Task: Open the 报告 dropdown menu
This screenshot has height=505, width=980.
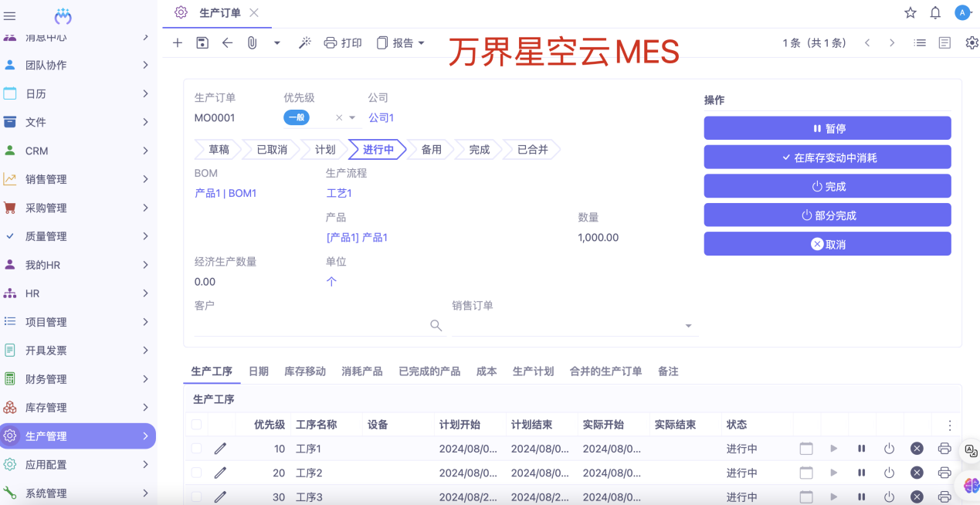Action: [401, 42]
